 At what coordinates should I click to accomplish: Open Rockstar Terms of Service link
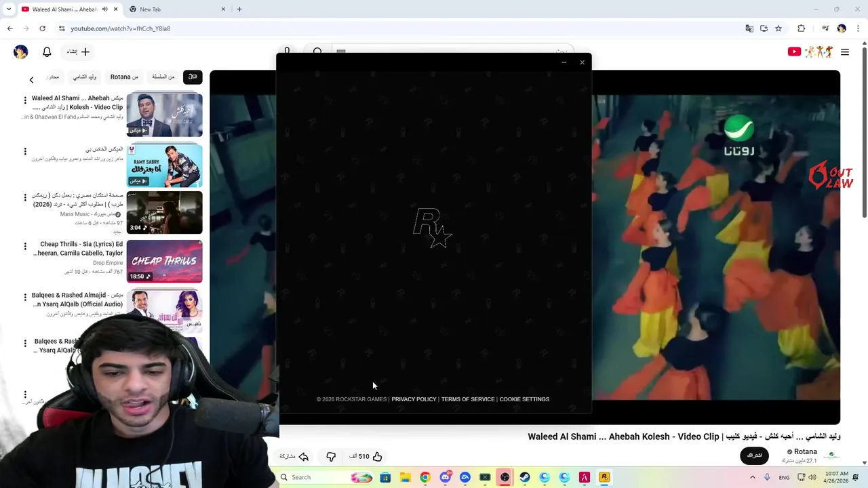click(x=468, y=399)
